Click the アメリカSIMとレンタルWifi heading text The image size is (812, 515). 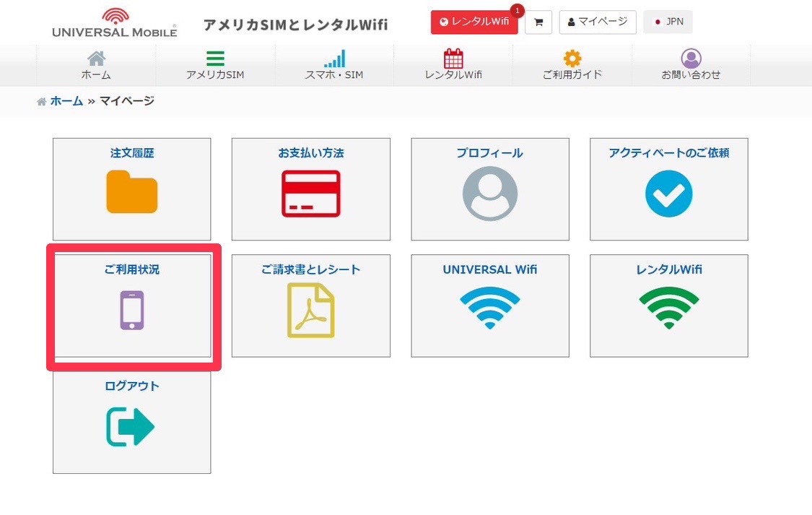pos(296,25)
